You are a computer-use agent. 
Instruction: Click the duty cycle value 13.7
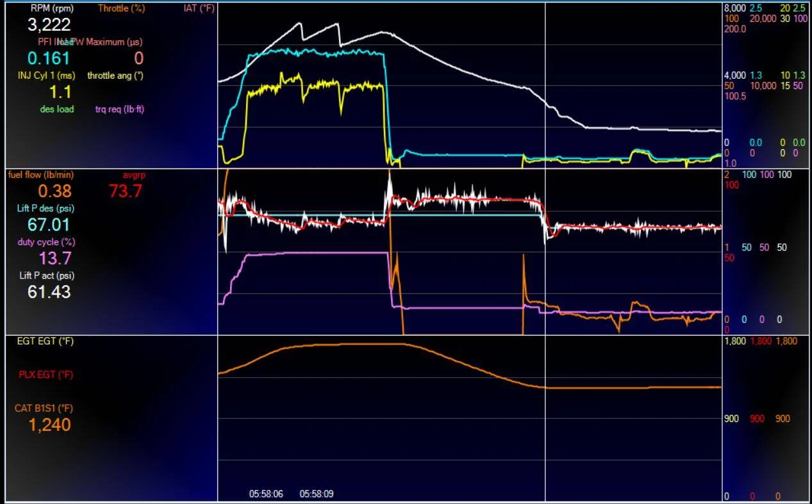(54, 259)
